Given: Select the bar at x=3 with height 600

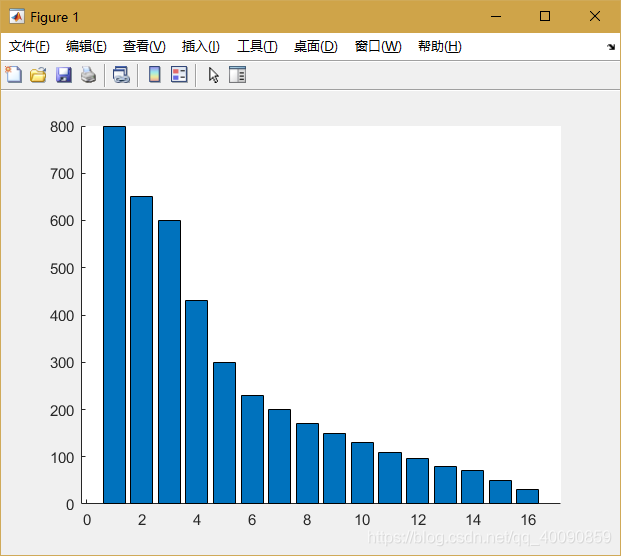Looking at the screenshot, I should [170, 362].
